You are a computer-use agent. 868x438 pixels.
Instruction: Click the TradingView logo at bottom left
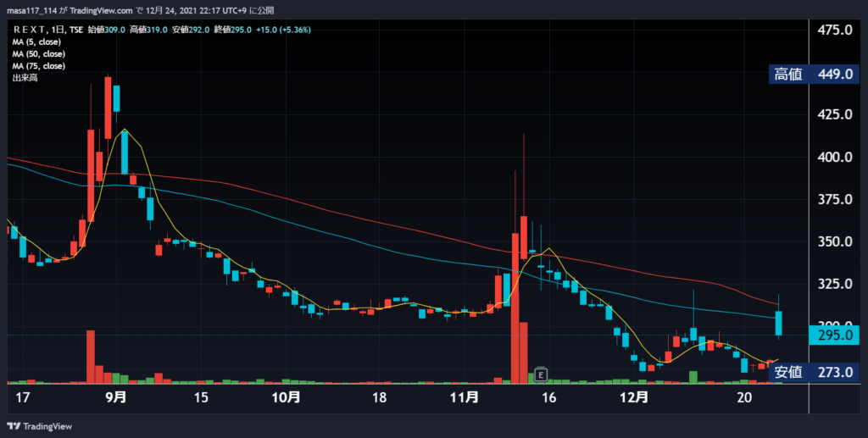[x=39, y=426]
